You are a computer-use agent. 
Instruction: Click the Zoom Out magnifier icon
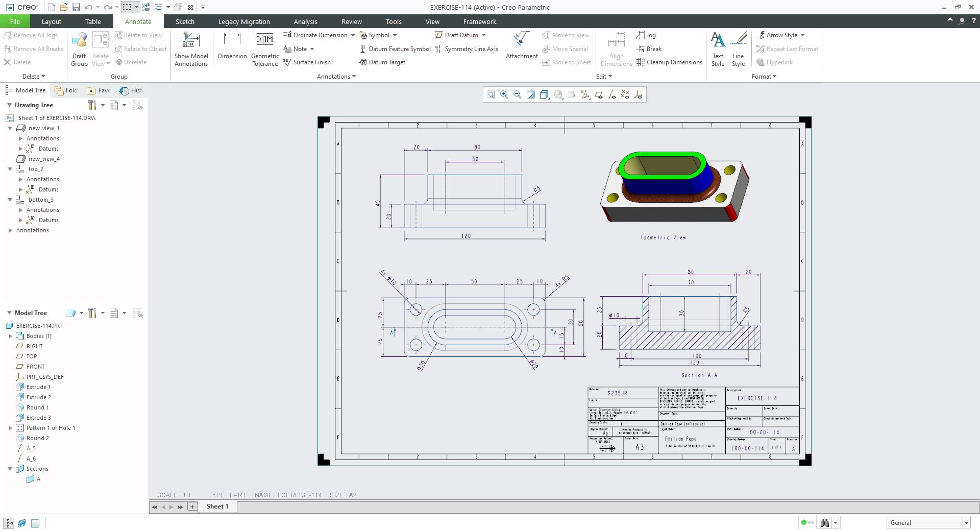click(517, 94)
